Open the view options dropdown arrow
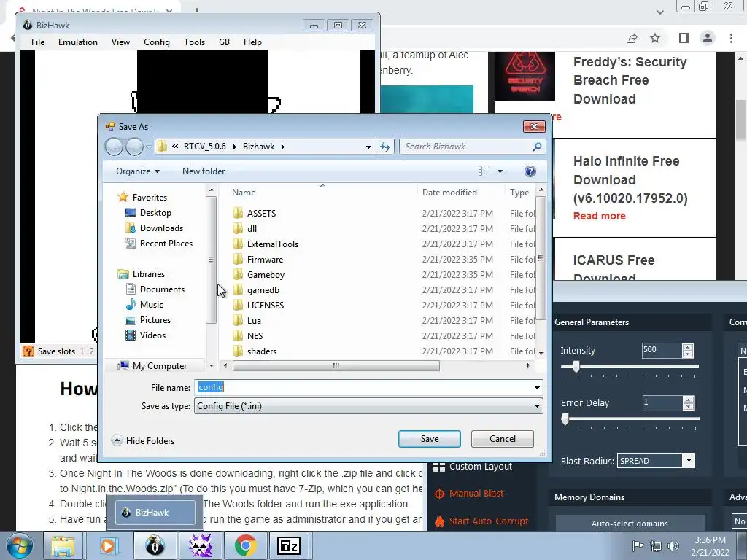This screenshot has height=560, width=747. click(500, 171)
